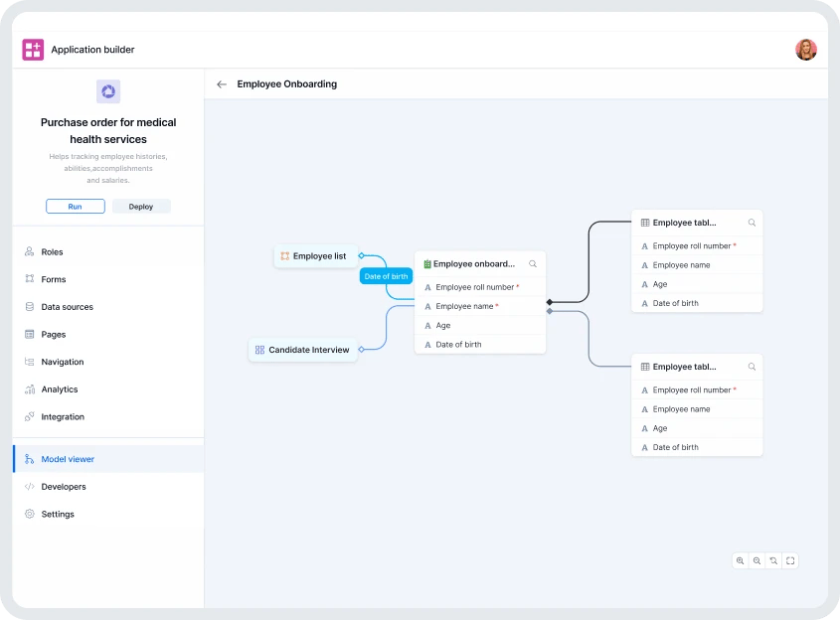This screenshot has height=620, width=840.
Task: Click the lower Employee tabl... title
Action: pos(684,367)
